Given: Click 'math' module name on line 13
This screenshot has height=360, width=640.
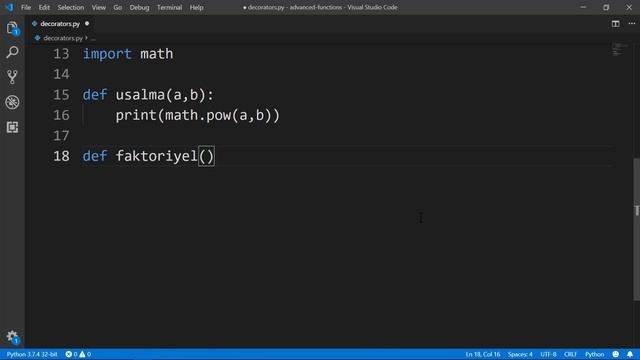Looking at the screenshot, I should (x=157, y=54).
